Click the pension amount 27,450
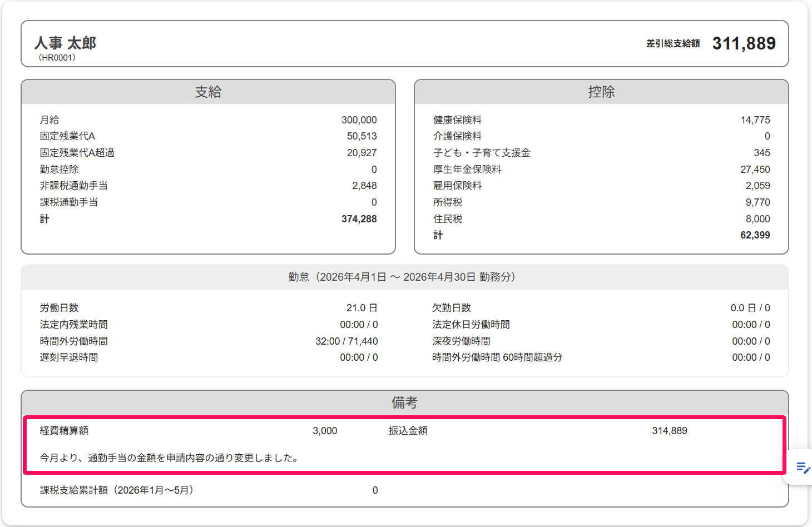Image resolution: width=812 pixels, height=527 pixels. click(755, 170)
